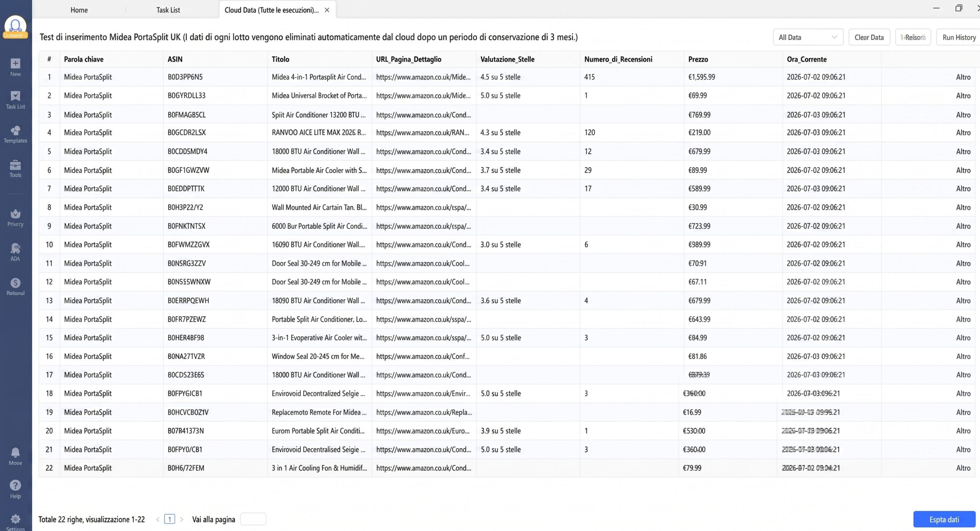The width and height of the screenshot is (980, 531).
Task: Close the Cloud Data tab
Action: [x=327, y=10]
